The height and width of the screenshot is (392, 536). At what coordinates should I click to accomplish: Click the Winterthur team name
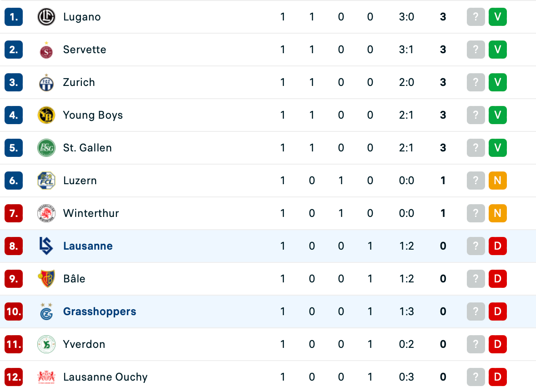click(x=91, y=213)
